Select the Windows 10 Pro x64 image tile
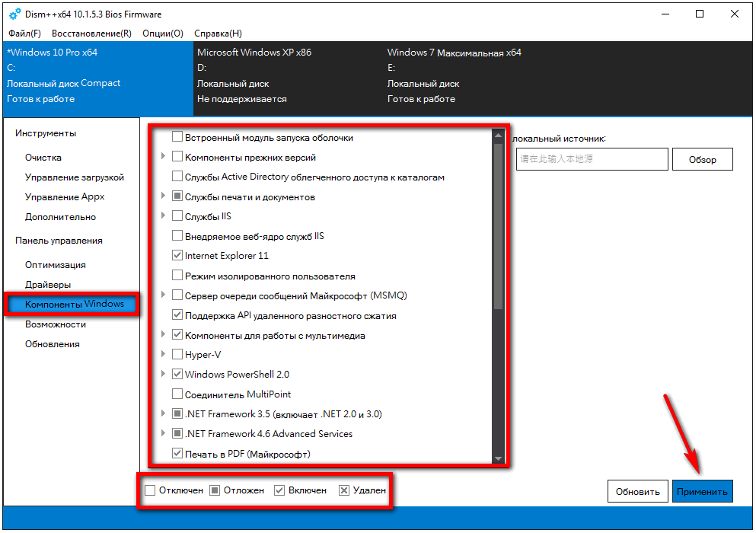 click(x=98, y=78)
